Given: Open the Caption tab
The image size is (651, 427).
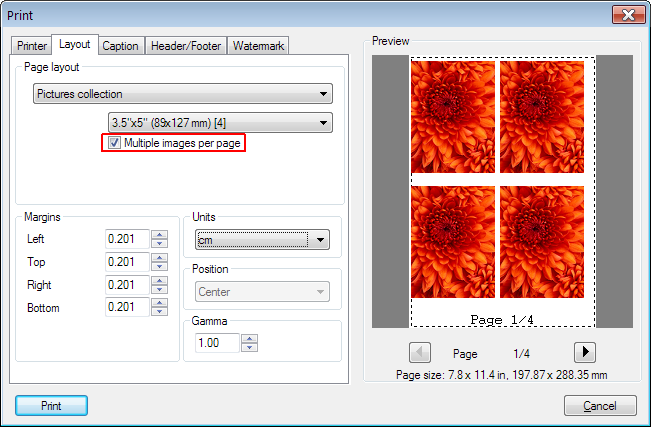Looking at the screenshot, I should (120, 46).
